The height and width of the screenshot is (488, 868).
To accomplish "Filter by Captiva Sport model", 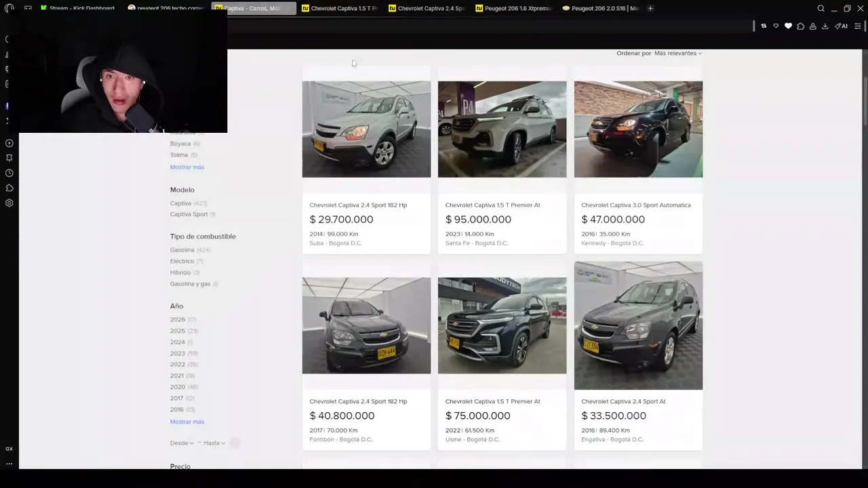I will 193,214.
